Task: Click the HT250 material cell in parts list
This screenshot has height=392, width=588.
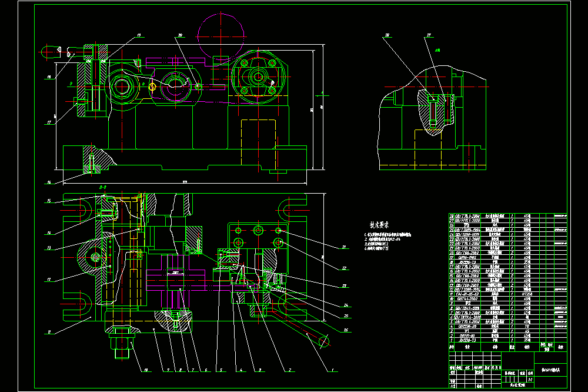Action: click(x=527, y=294)
